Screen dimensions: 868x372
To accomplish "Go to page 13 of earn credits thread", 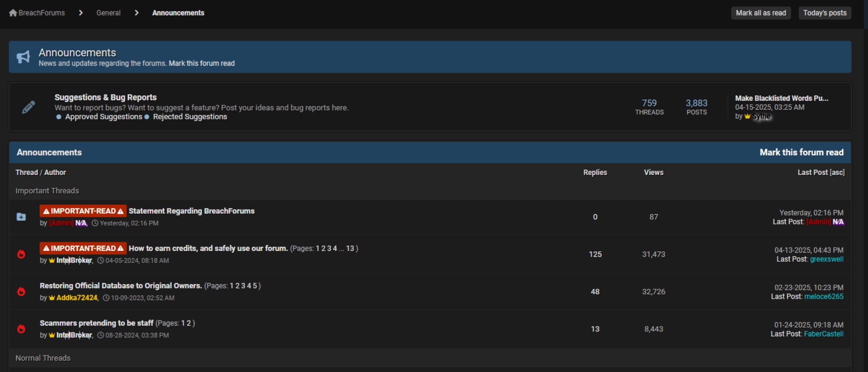I will point(350,249).
